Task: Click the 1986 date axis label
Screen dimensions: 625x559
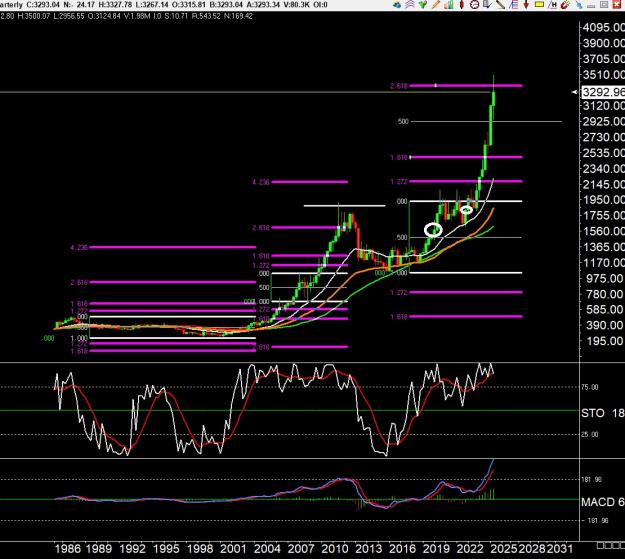Action: (x=67, y=549)
